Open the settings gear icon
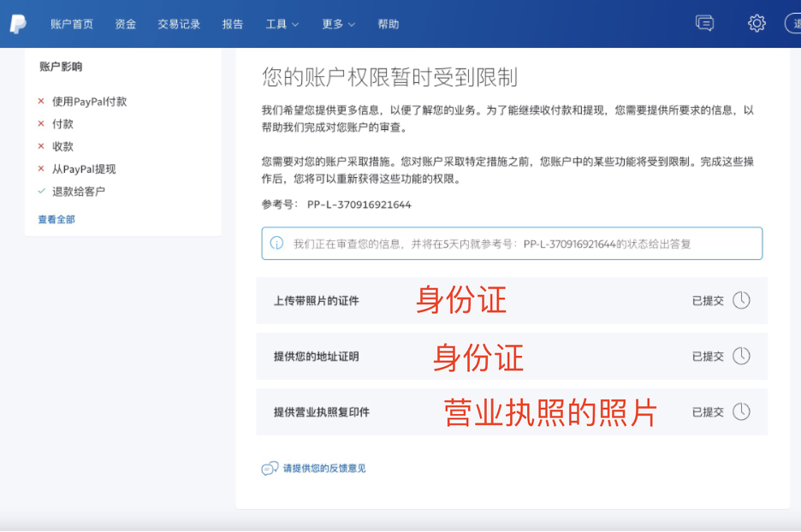Viewport: 801px width, 532px height. click(x=756, y=23)
